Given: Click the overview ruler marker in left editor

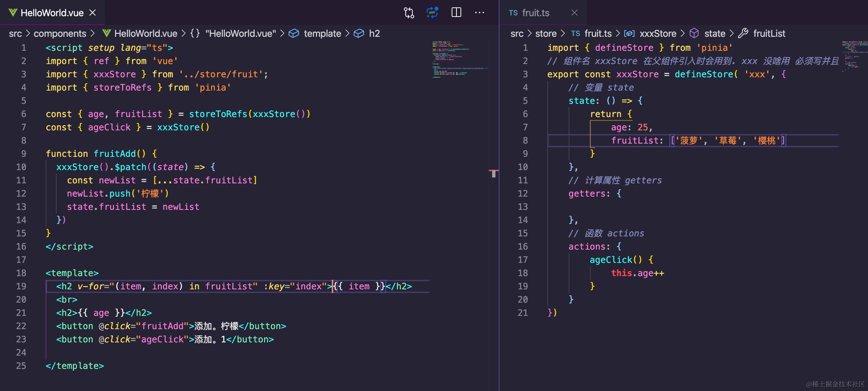Looking at the screenshot, I should point(494,173).
